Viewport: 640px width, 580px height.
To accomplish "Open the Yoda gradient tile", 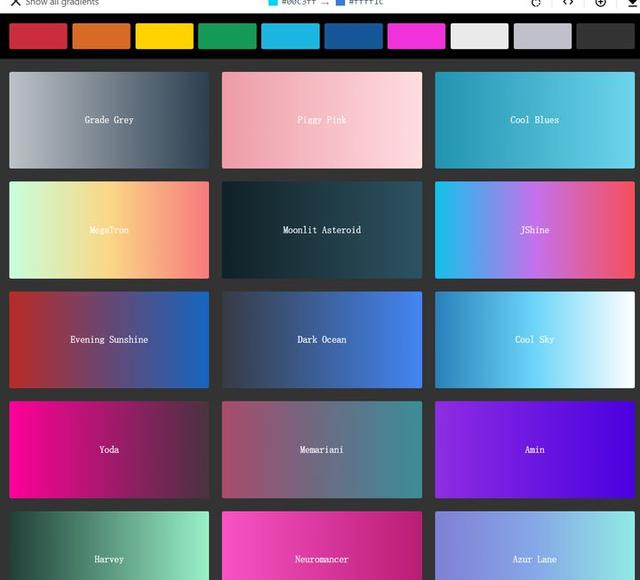I will click(x=109, y=449).
